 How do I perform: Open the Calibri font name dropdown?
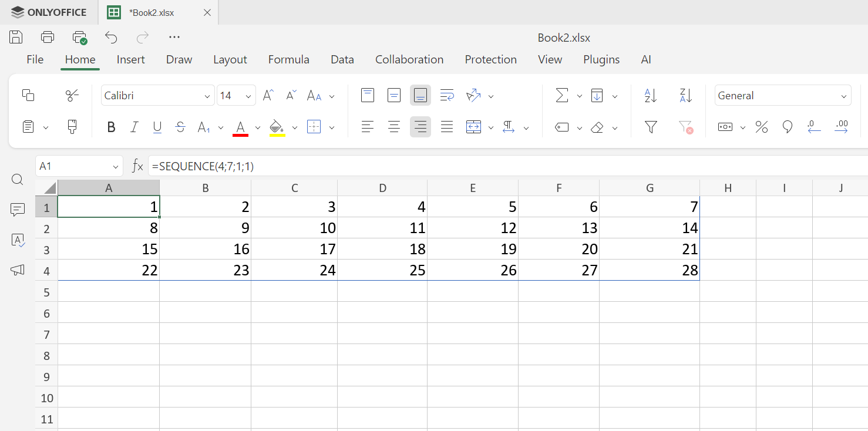[x=157, y=96]
